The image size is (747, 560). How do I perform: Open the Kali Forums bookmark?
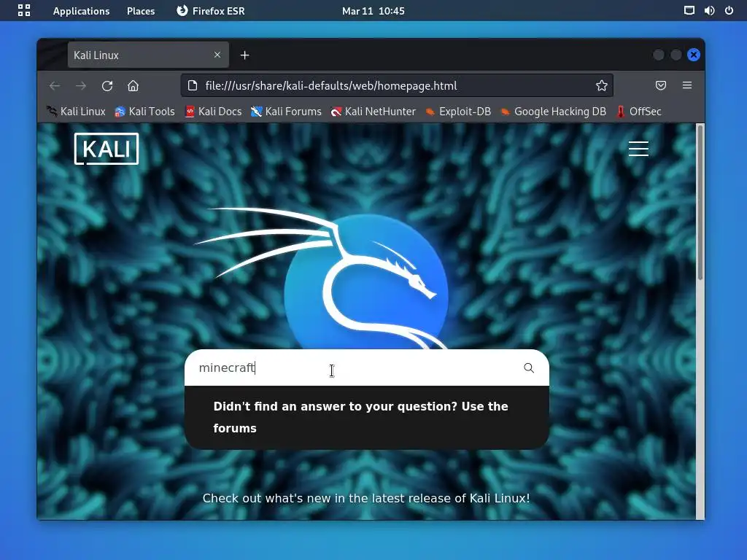pyautogui.click(x=286, y=112)
